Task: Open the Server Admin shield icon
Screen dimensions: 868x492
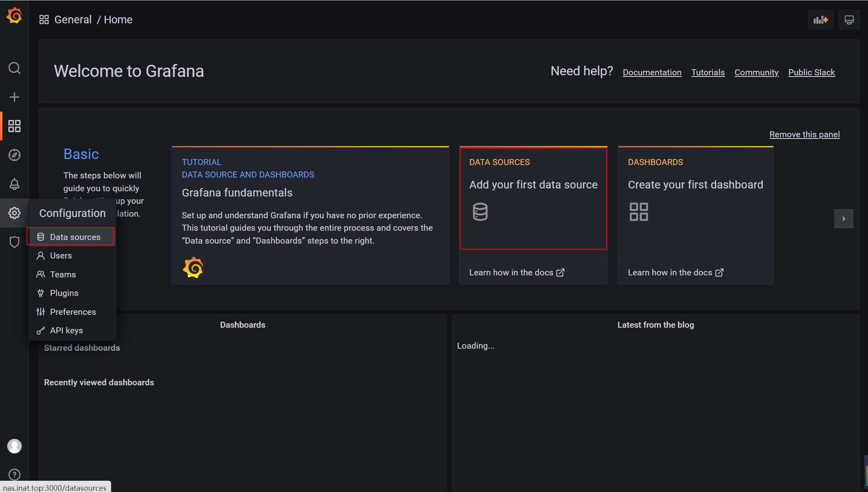Action: click(14, 242)
